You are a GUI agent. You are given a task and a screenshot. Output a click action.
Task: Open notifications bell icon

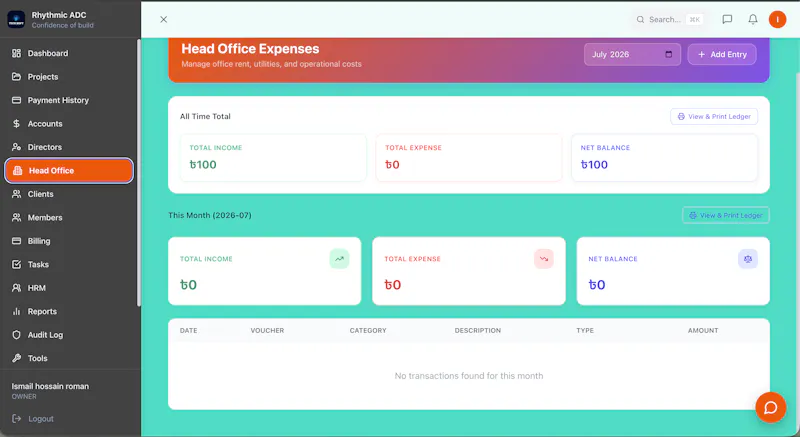pyautogui.click(x=753, y=19)
